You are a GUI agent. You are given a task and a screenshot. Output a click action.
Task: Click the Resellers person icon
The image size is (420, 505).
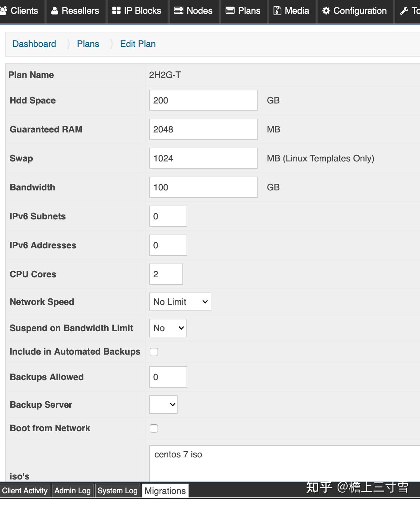(54, 11)
